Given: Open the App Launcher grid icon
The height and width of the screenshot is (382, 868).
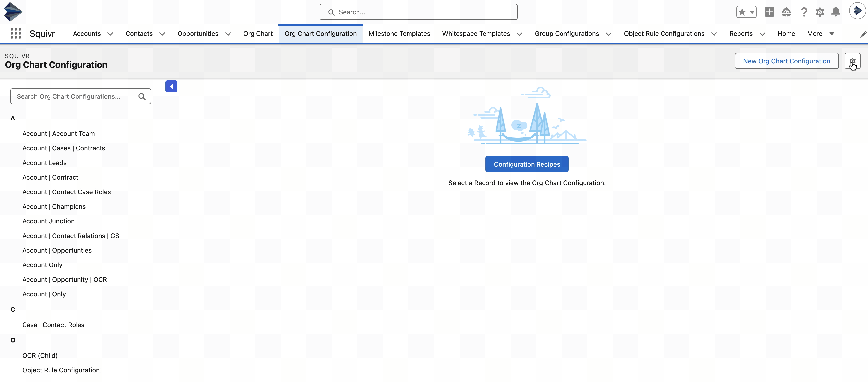Looking at the screenshot, I should click(x=16, y=33).
